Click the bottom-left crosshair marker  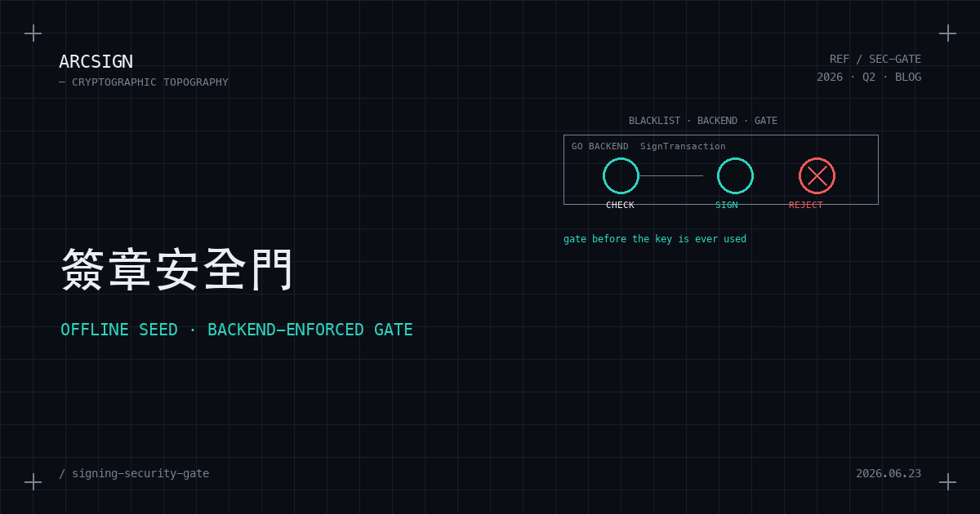tap(33, 481)
